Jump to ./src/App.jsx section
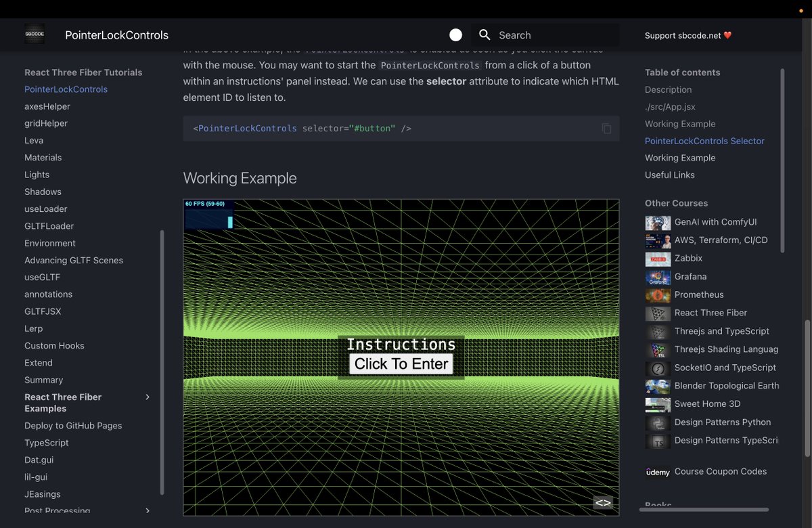Screen dimensions: 812x528 pyautogui.click(x=670, y=107)
